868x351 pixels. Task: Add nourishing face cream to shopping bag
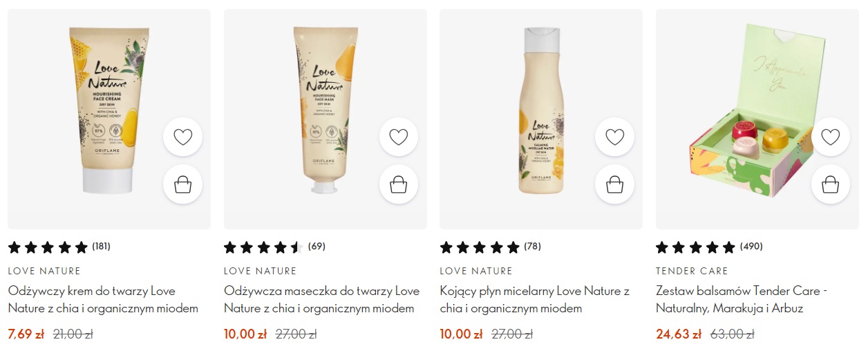[x=182, y=184]
